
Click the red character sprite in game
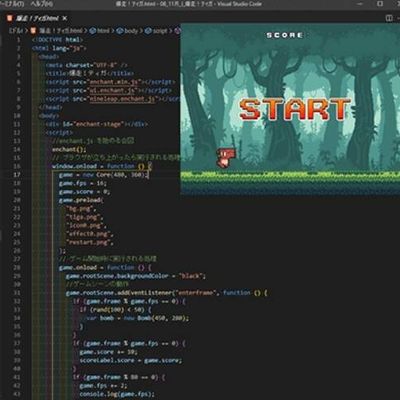pos(226,157)
